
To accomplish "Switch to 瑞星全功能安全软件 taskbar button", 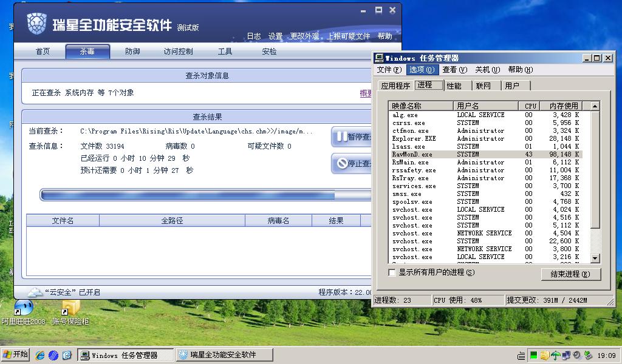I will tap(225, 355).
